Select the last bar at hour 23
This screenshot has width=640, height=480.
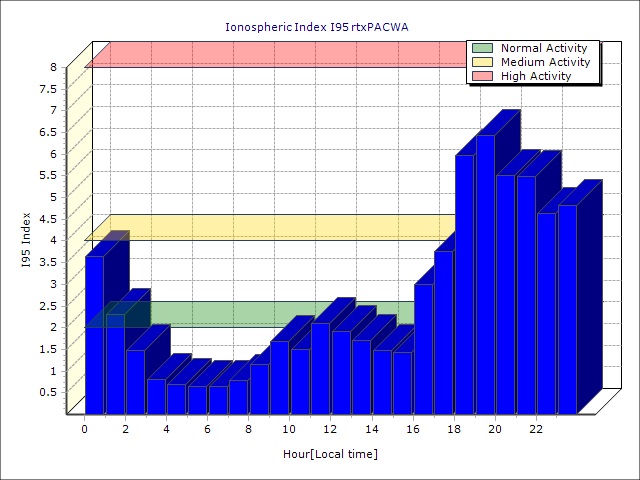pyautogui.click(x=567, y=310)
